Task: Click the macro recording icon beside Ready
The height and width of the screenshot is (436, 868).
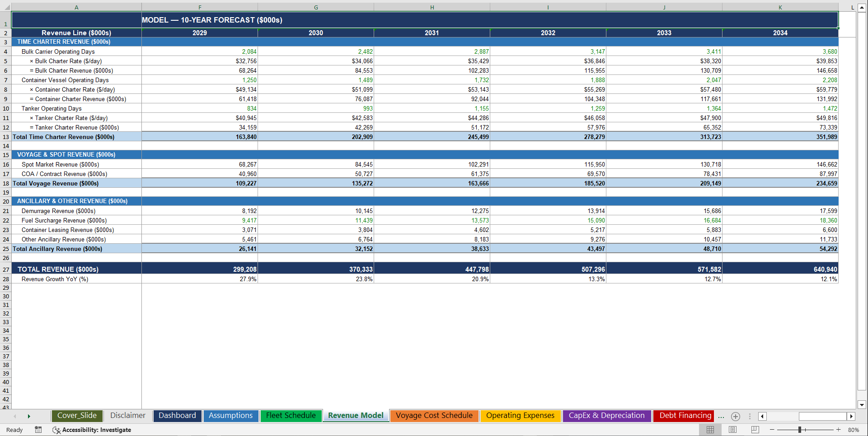Action: point(38,430)
